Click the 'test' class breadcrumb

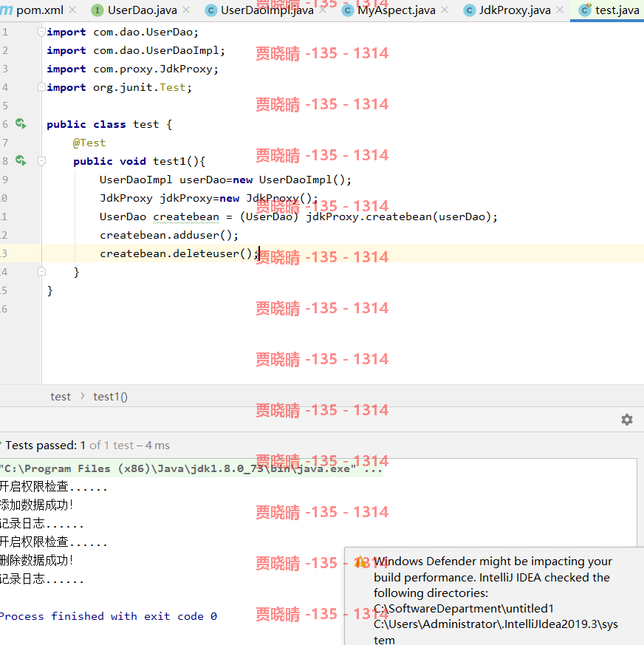tap(61, 397)
